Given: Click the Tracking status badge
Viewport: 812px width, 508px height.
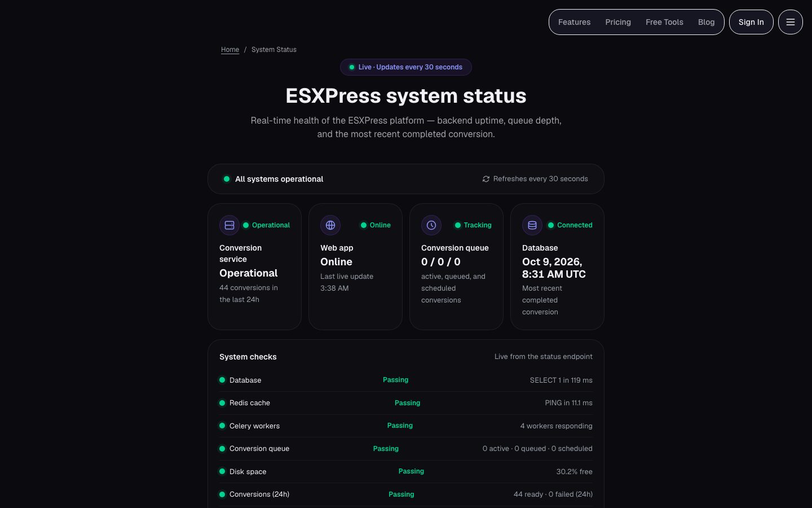Looking at the screenshot, I should [473, 225].
